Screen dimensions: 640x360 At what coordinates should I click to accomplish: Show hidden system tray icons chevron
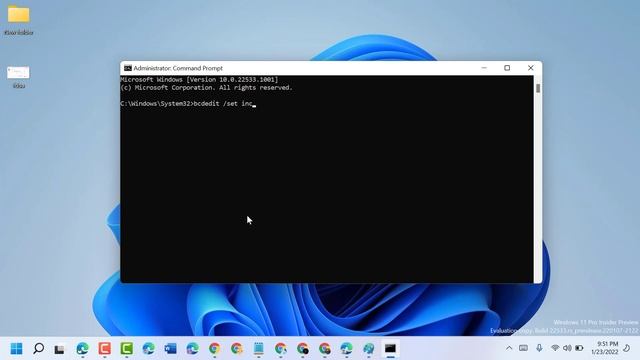(x=509, y=348)
